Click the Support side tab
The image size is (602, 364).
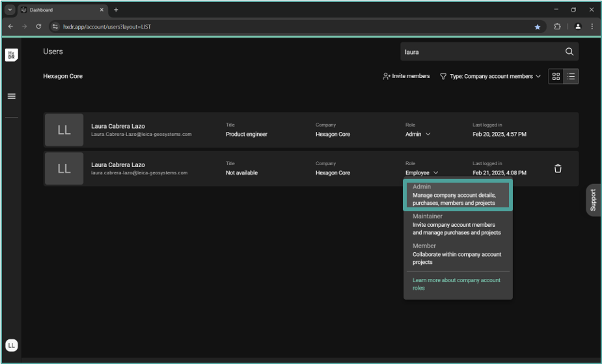click(x=593, y=200)
